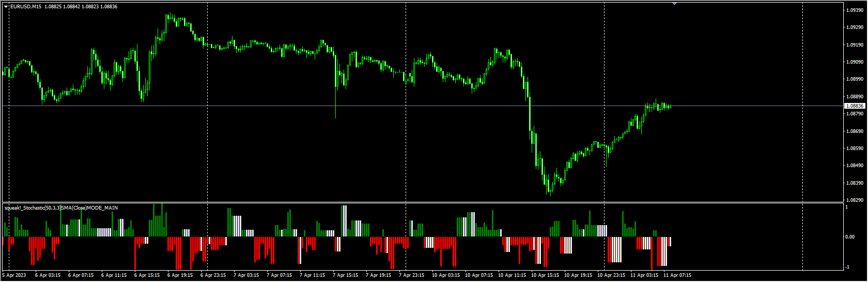Image resolution: width=868 pixels, height=282 pixels.
Task: Select the EURUSD,M15 chart title text
Action: click(26, 7)
